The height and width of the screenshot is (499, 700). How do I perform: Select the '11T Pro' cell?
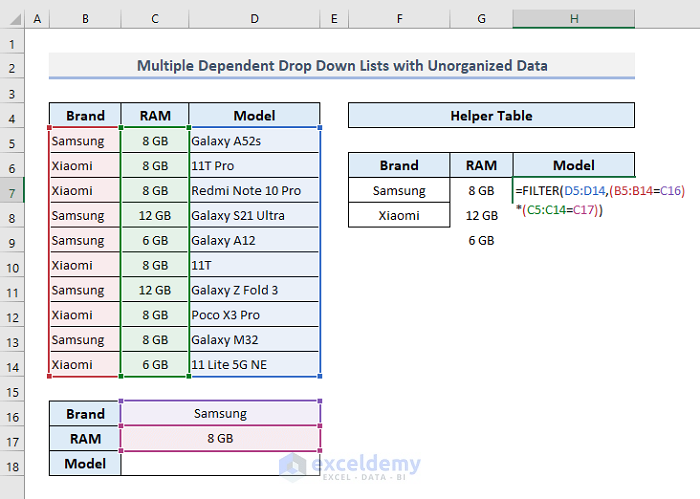(254, 166)
